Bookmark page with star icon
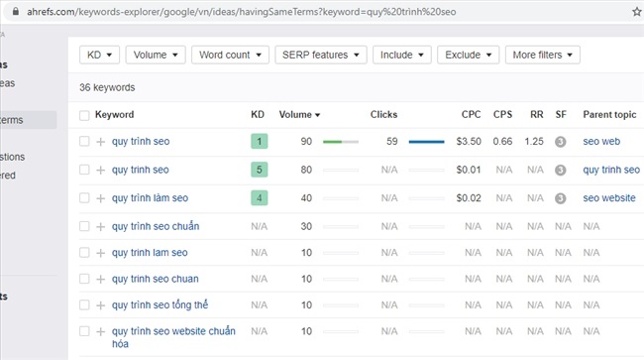Image resolution: width=644 pixels, height=360 pixels. pyautogui.click(x=637, y=12)
